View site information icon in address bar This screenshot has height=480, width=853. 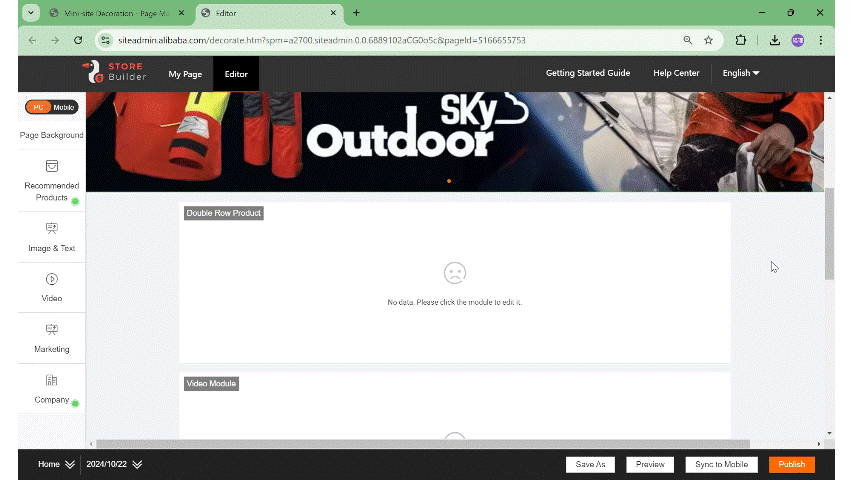pos(106,40)
